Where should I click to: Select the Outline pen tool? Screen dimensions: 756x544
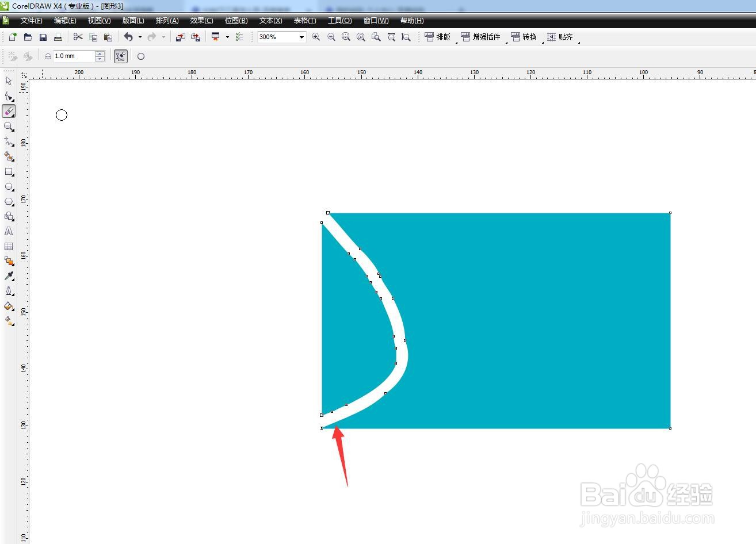(x=9, y=291)
